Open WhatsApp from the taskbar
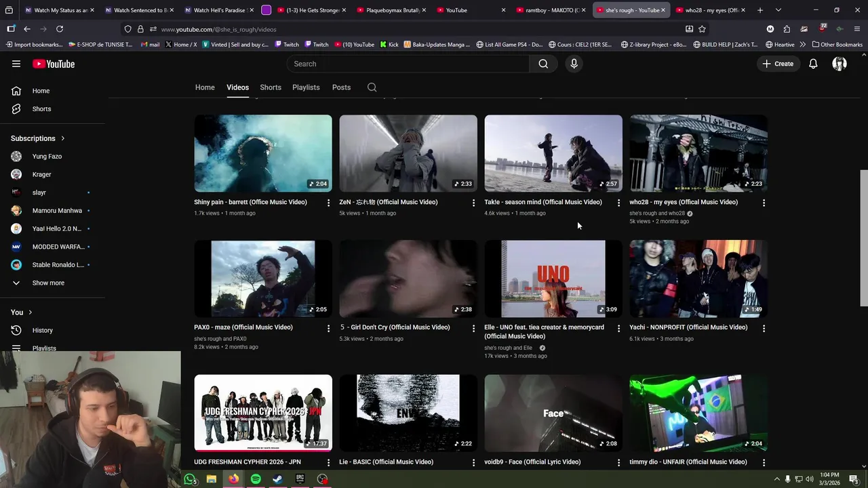Image resolution: width=868 pixels, height=488 pixels. [190, 479]
